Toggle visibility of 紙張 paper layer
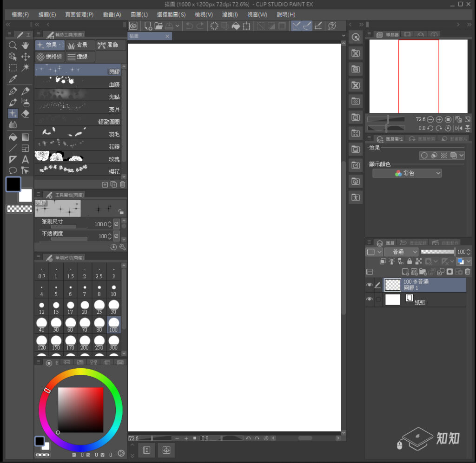This screenshot has width=476, height=463. point(370,299)
